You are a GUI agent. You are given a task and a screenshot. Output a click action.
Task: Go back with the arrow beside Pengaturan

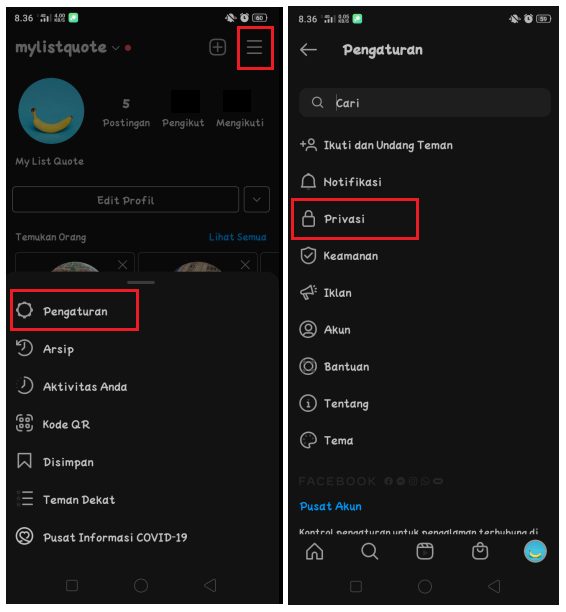click(308, 50)
